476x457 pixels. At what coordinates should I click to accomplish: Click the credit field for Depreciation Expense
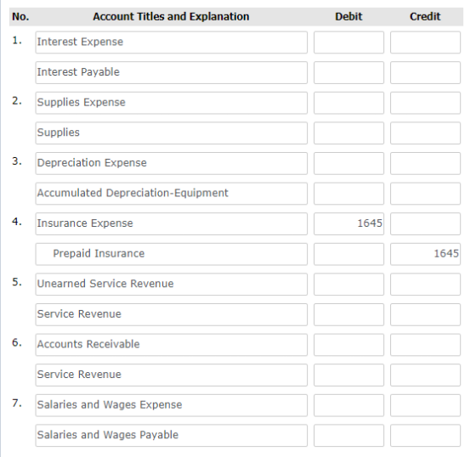click(x=425, y=163)
